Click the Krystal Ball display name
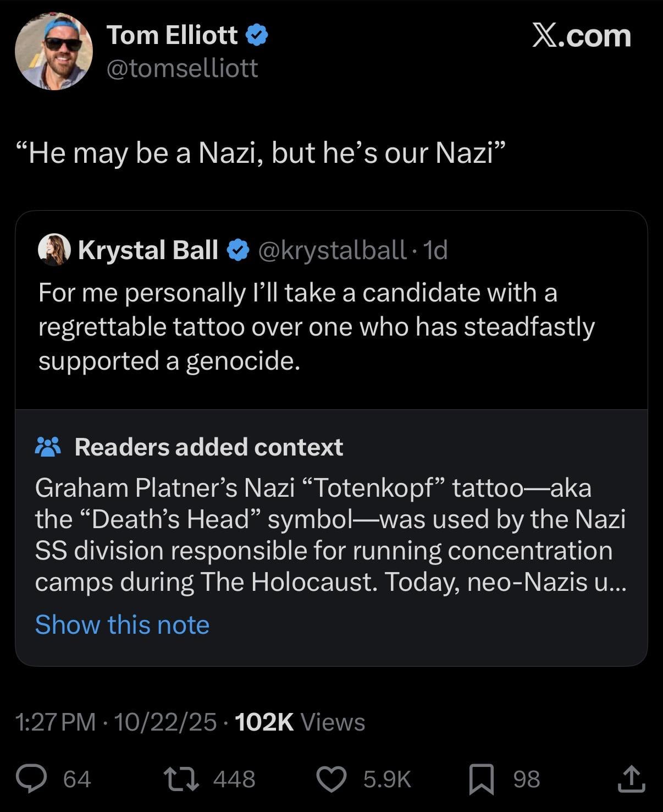The image size is (663, 812). pyautogui.click(x=148, y=250)
